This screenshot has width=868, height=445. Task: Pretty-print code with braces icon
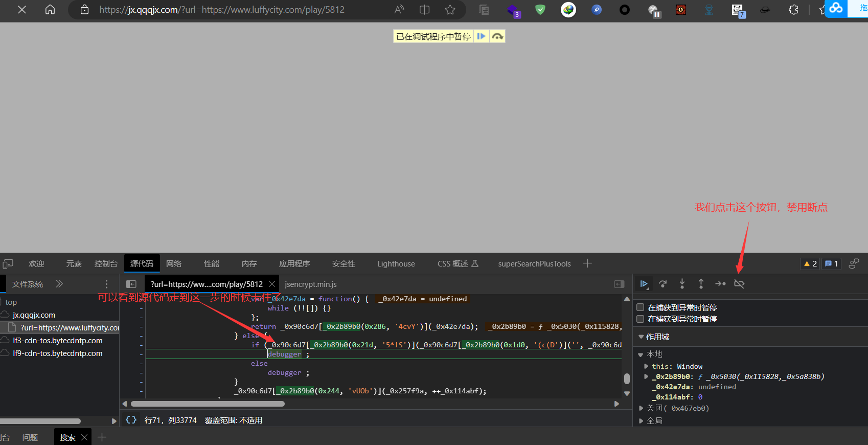[131, 420]
